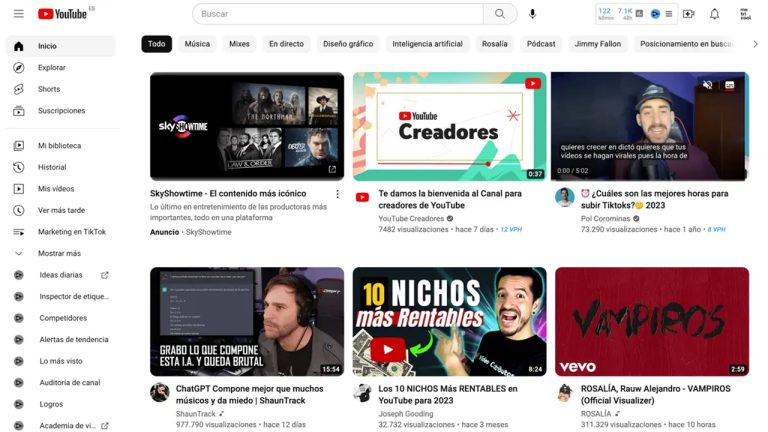768x432 pixels.
Task: Click the Buscar search field
Action: click(338, 14)
